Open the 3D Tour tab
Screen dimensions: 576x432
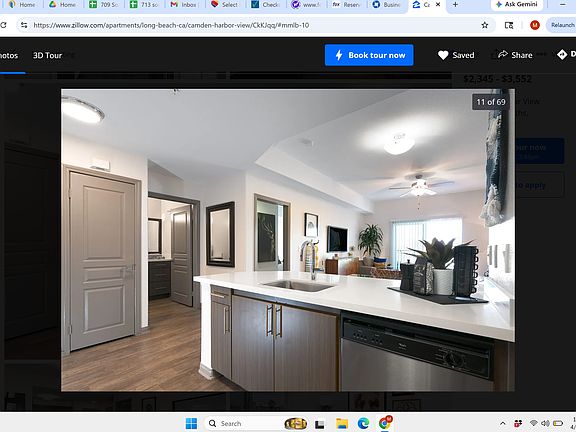pos(47,55)
